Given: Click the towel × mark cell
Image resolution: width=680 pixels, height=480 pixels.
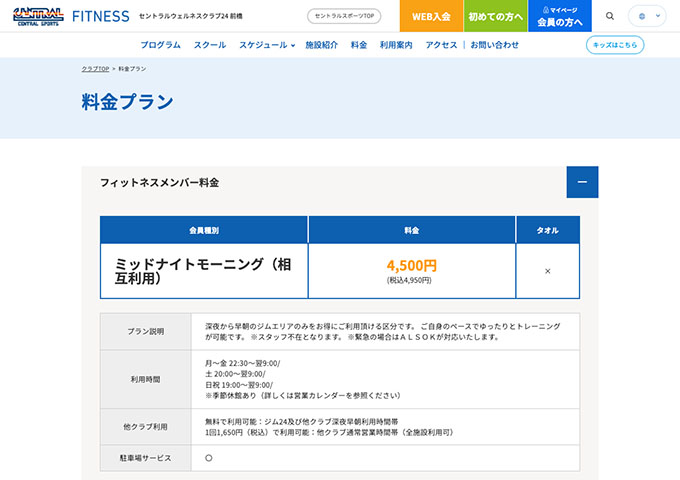Looking at the screenshot, I should point(547,271).
